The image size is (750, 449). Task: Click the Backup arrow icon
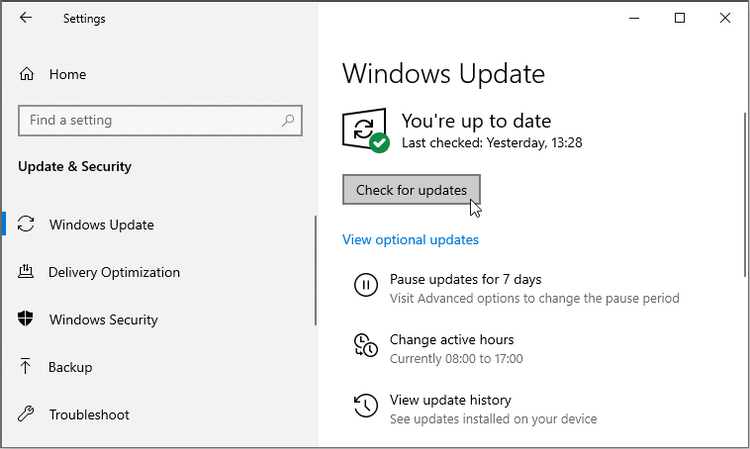(x=27, y=367)
